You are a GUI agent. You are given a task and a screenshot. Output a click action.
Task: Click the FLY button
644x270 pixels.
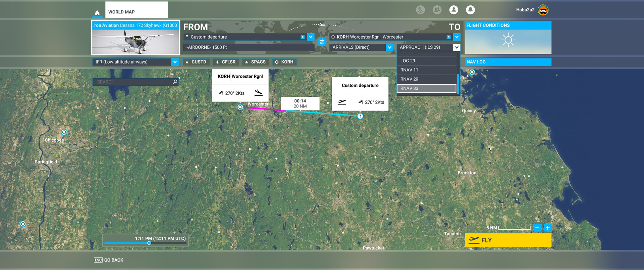click(x=508, y=240)
